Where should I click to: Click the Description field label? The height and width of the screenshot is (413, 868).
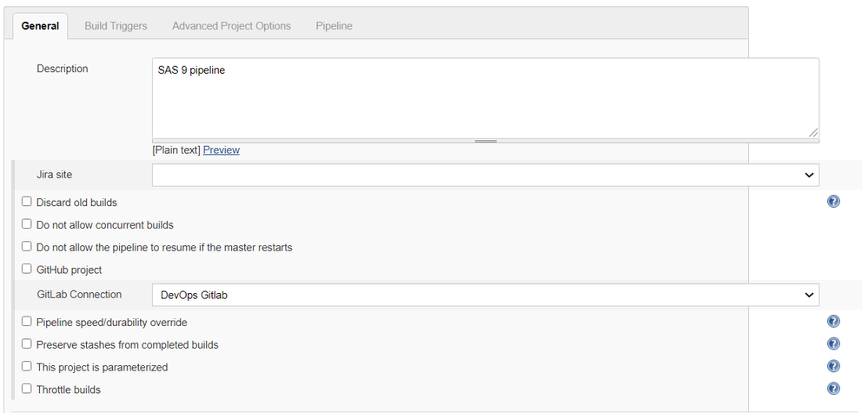tap(62, 69)
